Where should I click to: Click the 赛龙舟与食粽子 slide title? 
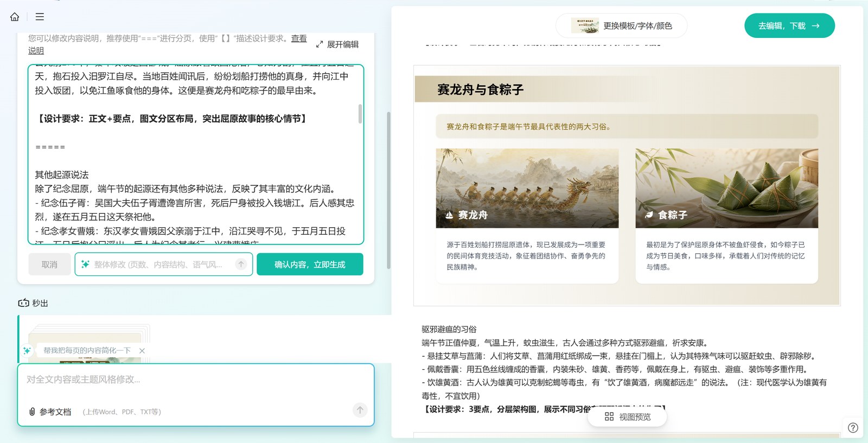click(x=480, y=89)
